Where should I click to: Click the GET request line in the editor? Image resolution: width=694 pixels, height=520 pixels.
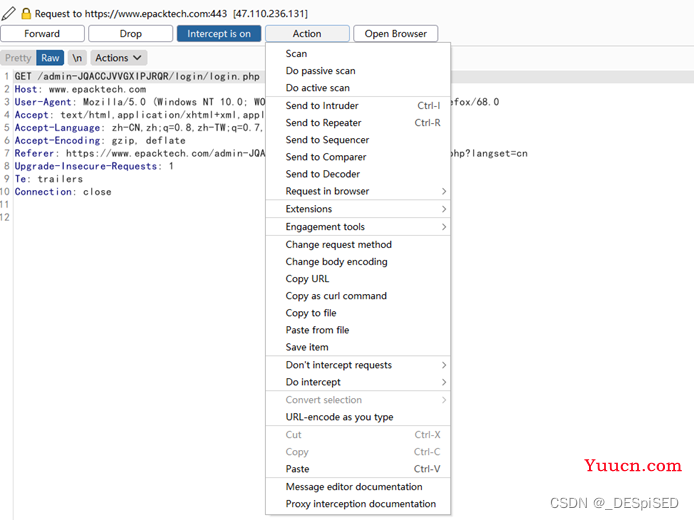tap(137, 77)
